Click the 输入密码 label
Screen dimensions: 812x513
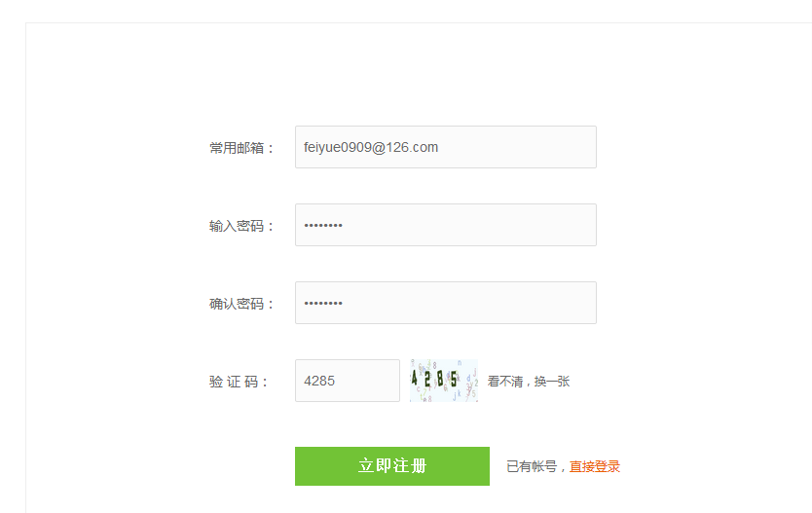click(241, 226)
